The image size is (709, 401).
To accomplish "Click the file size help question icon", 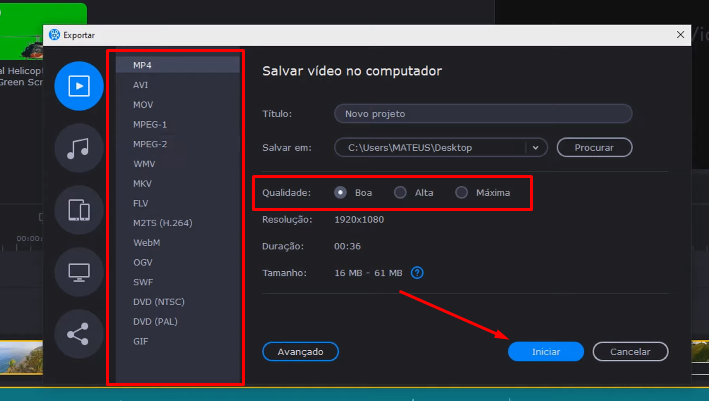I will pos(418,272).
